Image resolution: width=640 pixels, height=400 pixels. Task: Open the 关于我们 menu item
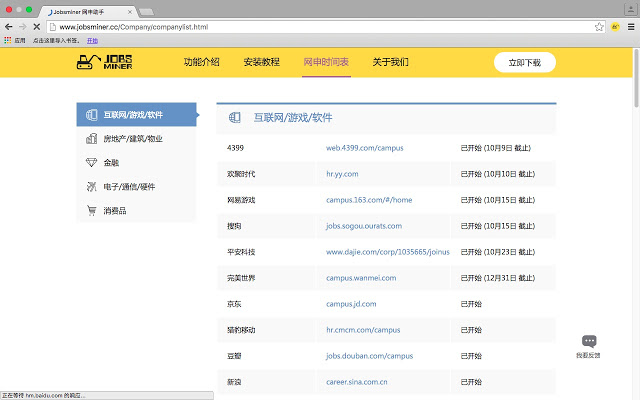pos(390,62)
